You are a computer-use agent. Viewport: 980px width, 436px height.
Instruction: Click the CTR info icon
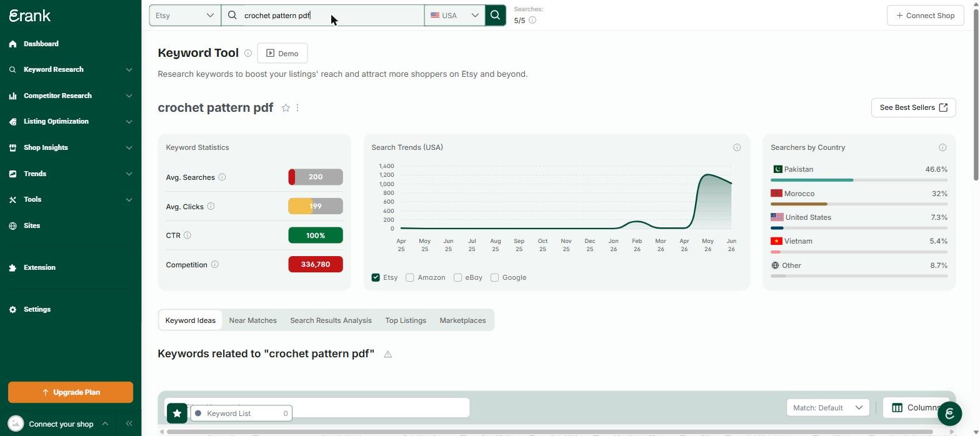pos(187,235)
